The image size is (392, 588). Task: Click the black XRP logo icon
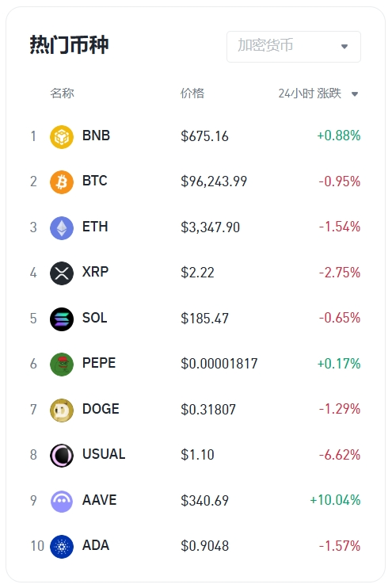(62, 273)
